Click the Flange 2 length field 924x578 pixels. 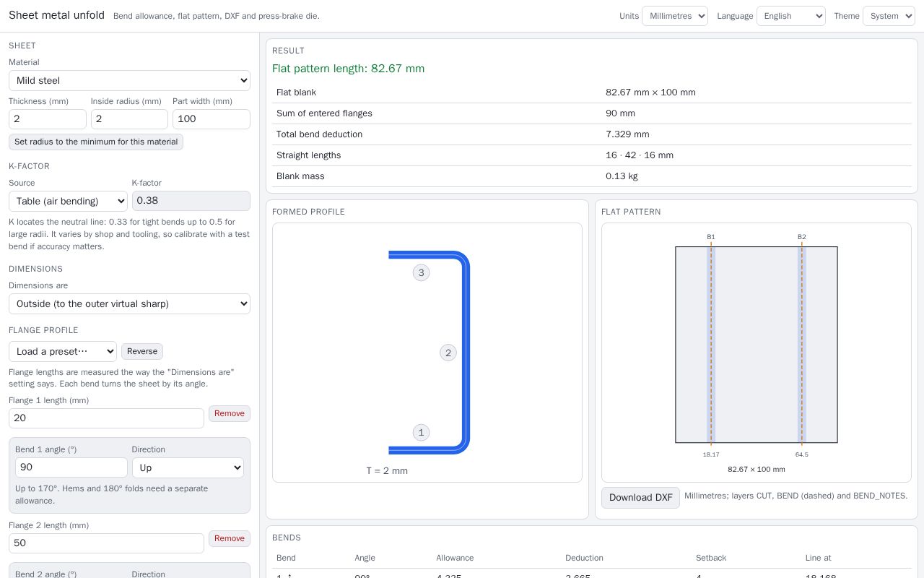106,543
